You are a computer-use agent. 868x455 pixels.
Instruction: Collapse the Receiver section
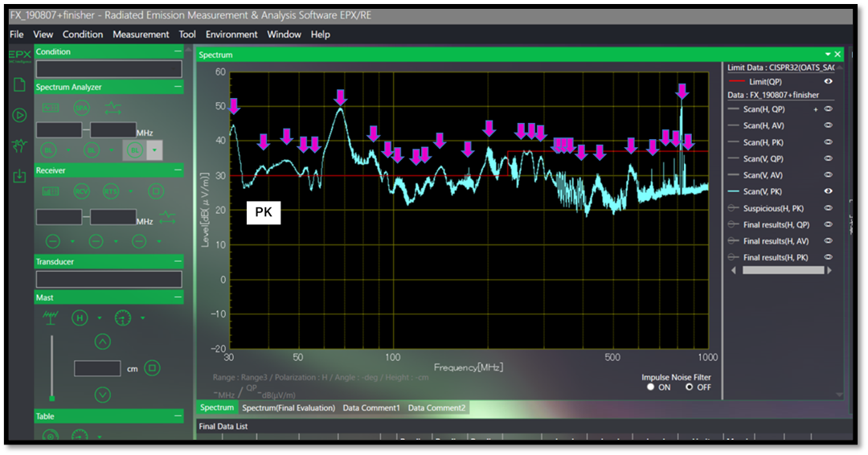[178, 170]
